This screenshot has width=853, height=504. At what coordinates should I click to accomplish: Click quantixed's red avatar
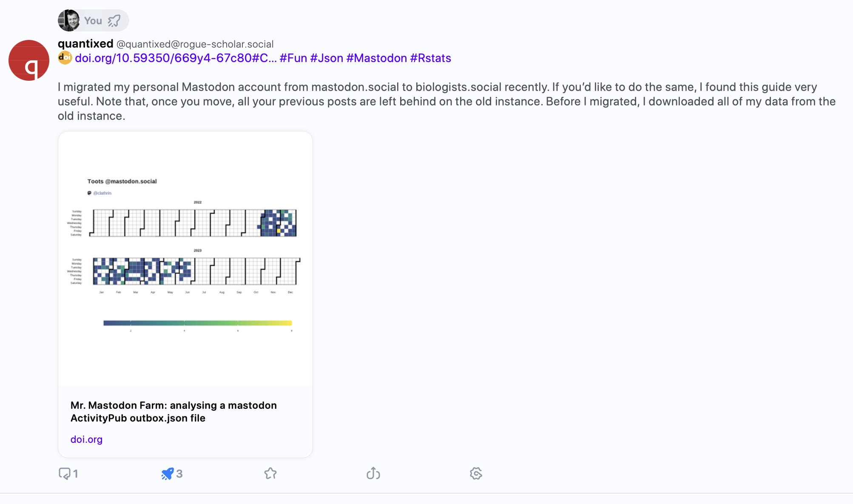click(29, 60)
